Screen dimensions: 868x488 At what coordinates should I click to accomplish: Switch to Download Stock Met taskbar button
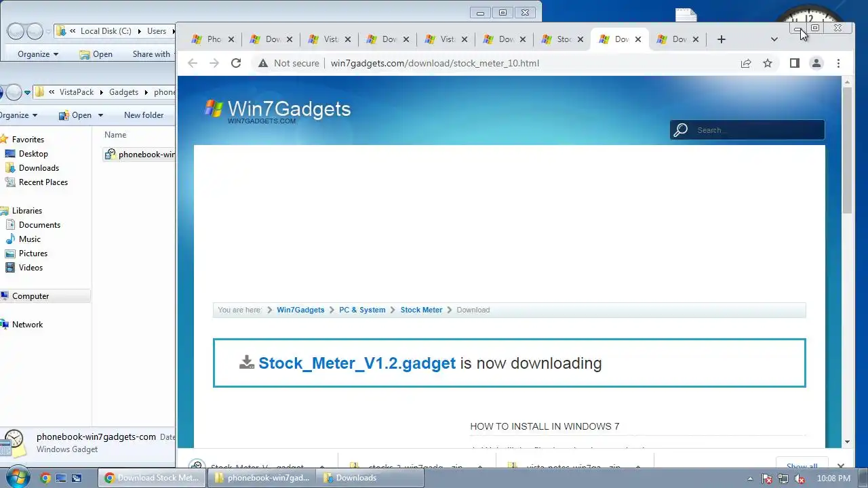point(153,478)
